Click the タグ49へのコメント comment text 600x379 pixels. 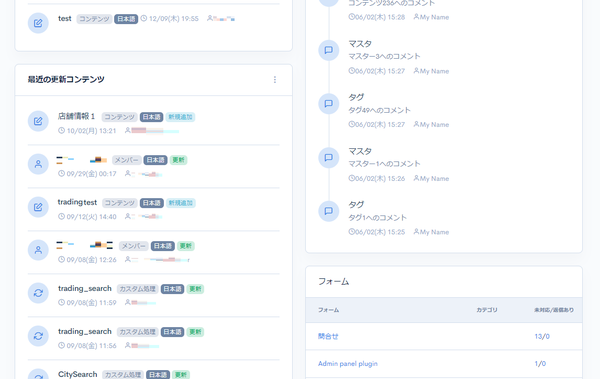click(x=379, y=110)
